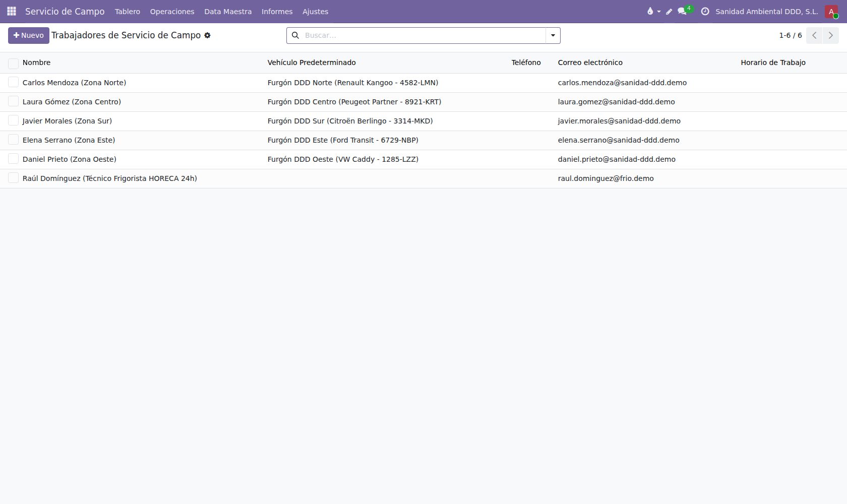Check the Carlos Mendoza row checkbox
847x504 pixels.
coord(13,82)
